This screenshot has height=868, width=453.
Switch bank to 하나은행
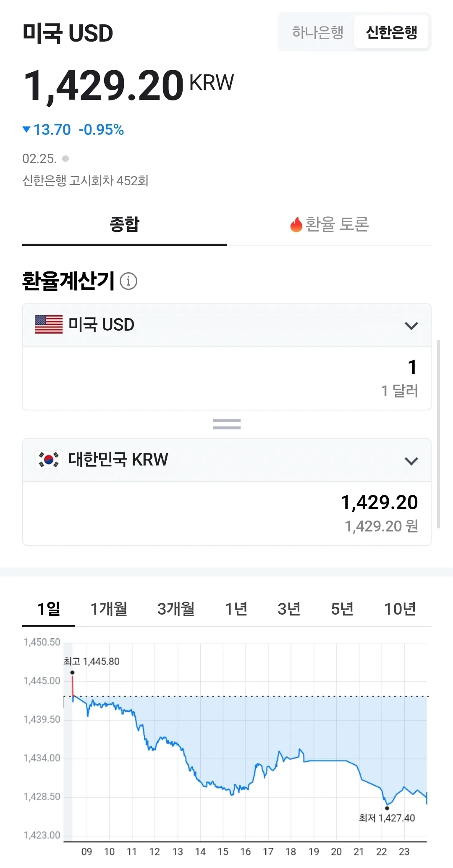318,32
